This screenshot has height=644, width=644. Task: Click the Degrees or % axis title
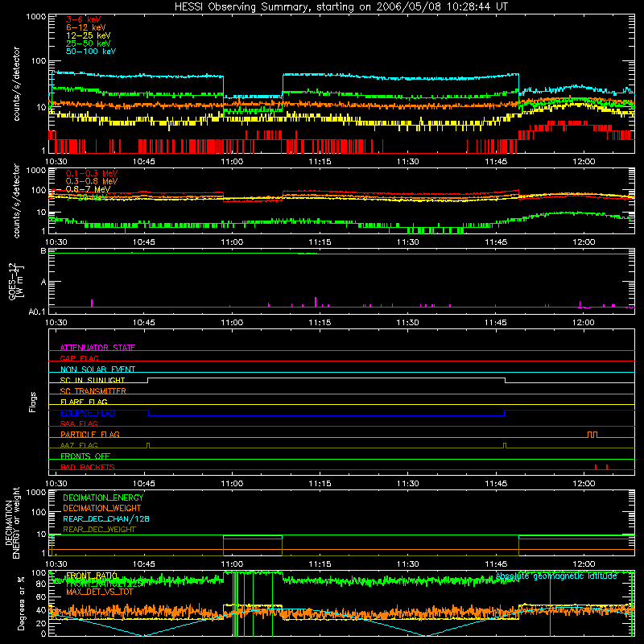click(x=21, y=603)
